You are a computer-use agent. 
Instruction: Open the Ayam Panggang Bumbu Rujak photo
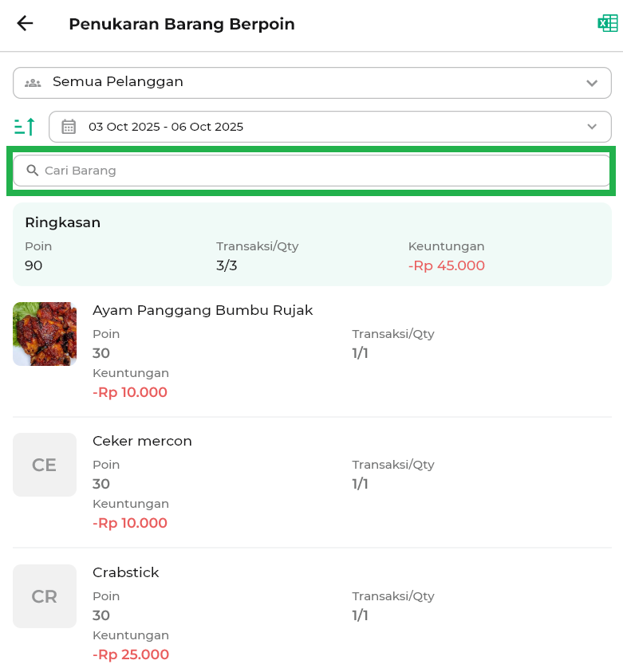click(x=45, y=334)
